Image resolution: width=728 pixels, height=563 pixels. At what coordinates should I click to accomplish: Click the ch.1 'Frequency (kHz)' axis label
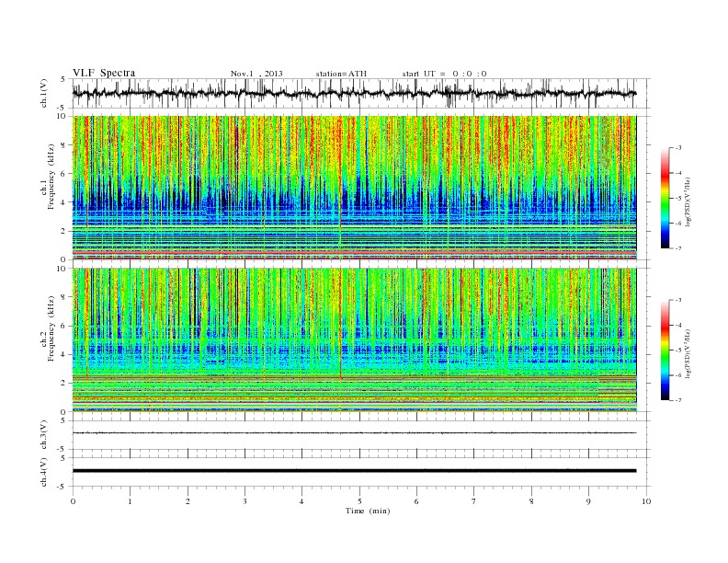[51, 177]
